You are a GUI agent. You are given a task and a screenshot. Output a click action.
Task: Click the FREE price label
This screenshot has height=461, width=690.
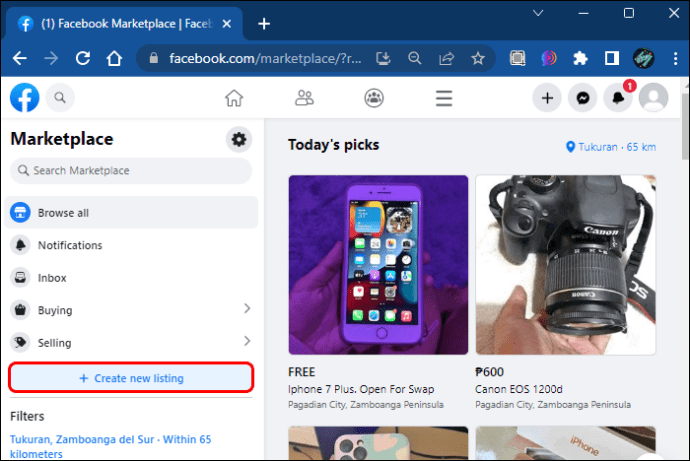[301, 372]
